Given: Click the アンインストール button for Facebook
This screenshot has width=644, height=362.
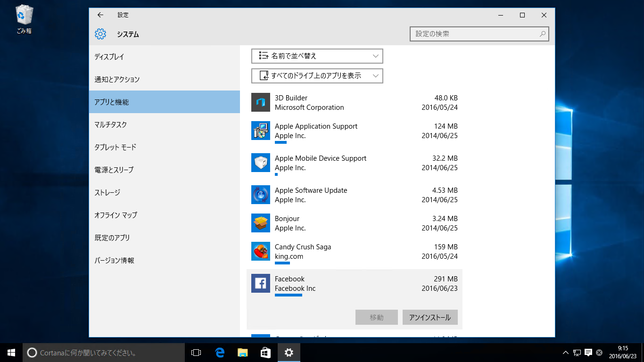Looking at the screenshot, I should tap(430, 317).
